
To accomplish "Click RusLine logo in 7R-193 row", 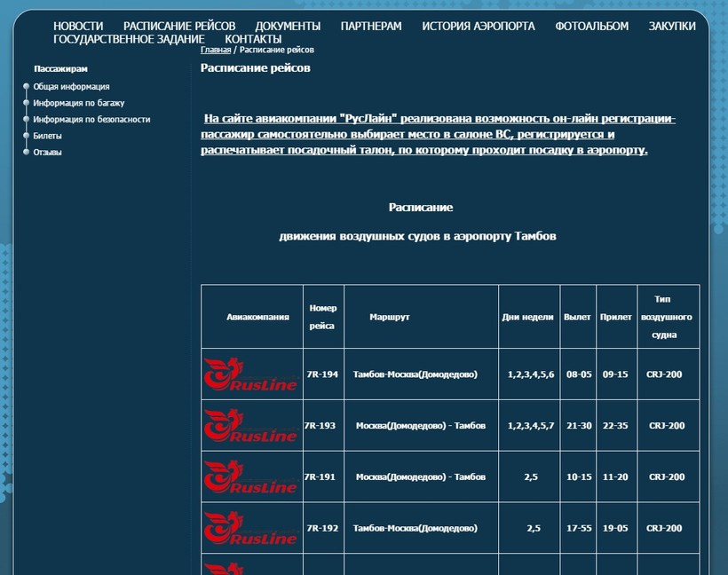I will coord(251,426).
